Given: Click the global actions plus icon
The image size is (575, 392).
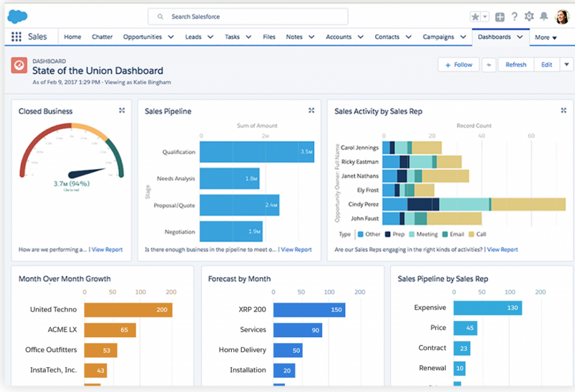Looking at the screenshot, I should coord(500,17).
